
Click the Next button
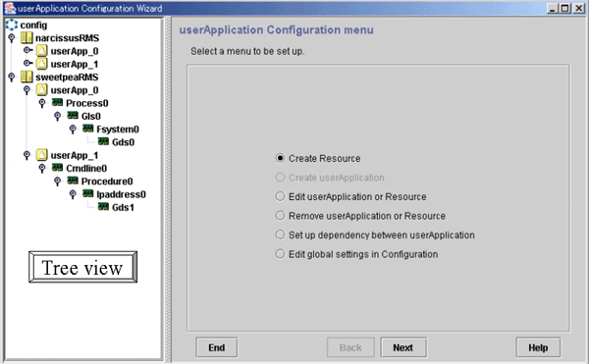[x=403, y=347]
